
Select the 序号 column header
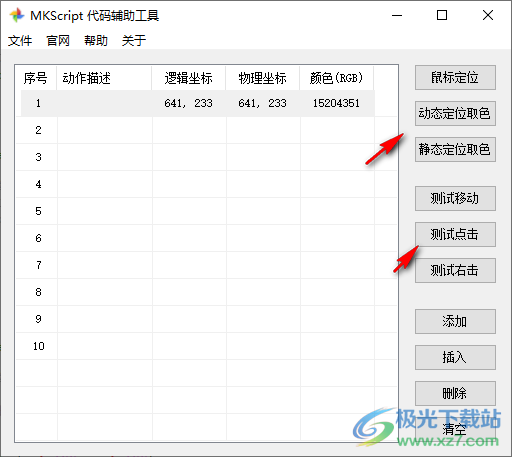coord(36,78)
